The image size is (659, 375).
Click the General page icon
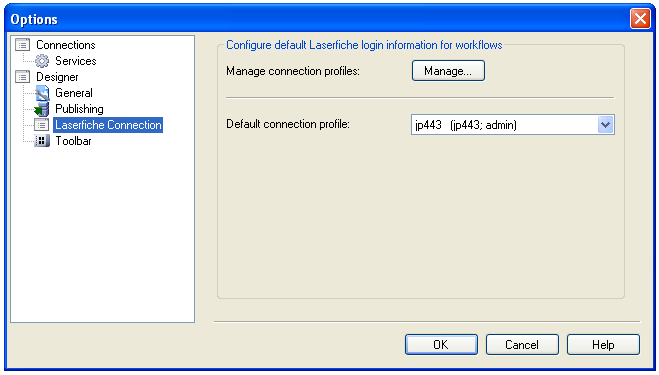pyautogui.click(x=42, y=93)
